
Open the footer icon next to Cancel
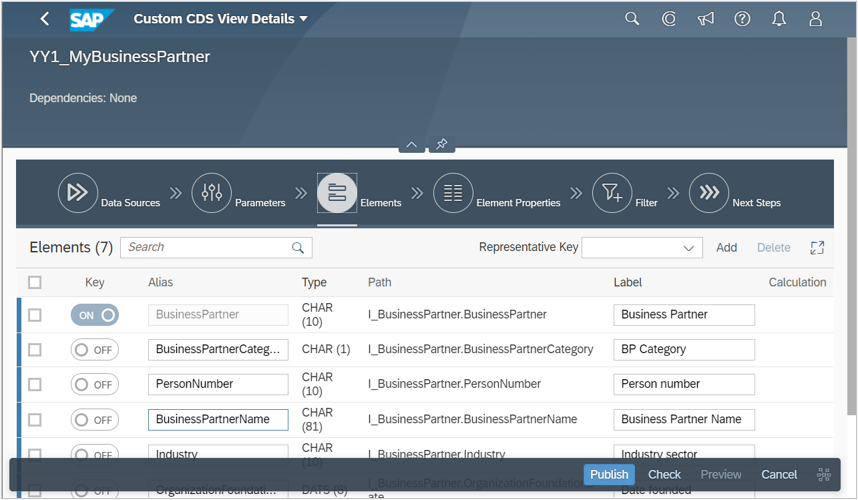pos(824,474)
